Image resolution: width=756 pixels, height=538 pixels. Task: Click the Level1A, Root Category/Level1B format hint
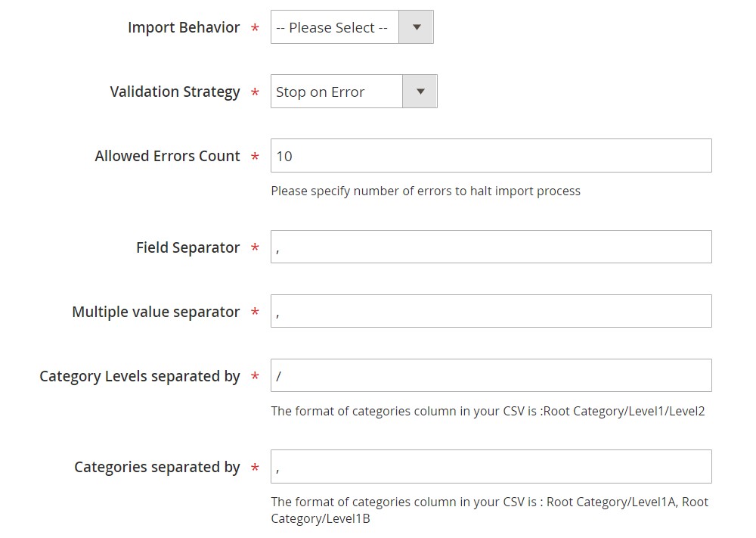tap(489, 510)
